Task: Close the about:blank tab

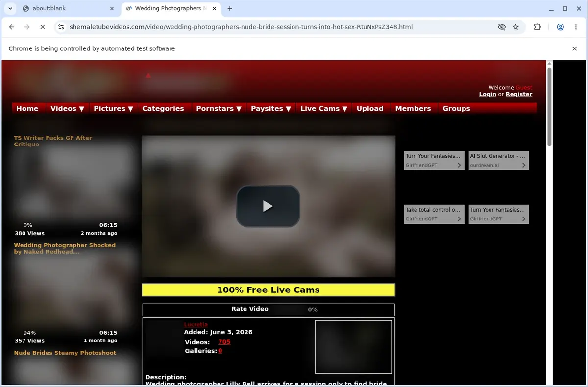Action: tap(112, 8)
